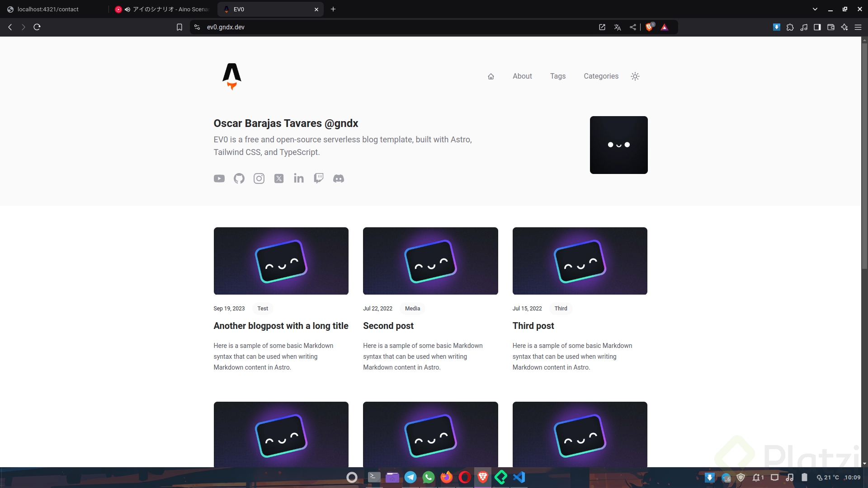Viewport: 868px width, 488px height.
Task: Click the 'Media' category tag
Action: [412, 309]
